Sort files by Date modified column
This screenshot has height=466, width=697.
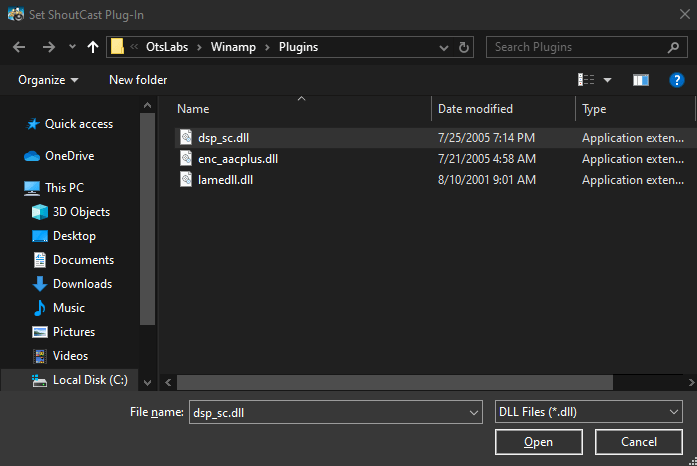coord(503,109)
